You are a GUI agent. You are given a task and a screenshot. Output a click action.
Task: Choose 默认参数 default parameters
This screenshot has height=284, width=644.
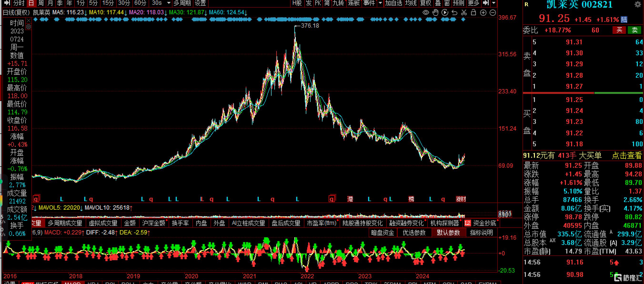tap(448, 233)
